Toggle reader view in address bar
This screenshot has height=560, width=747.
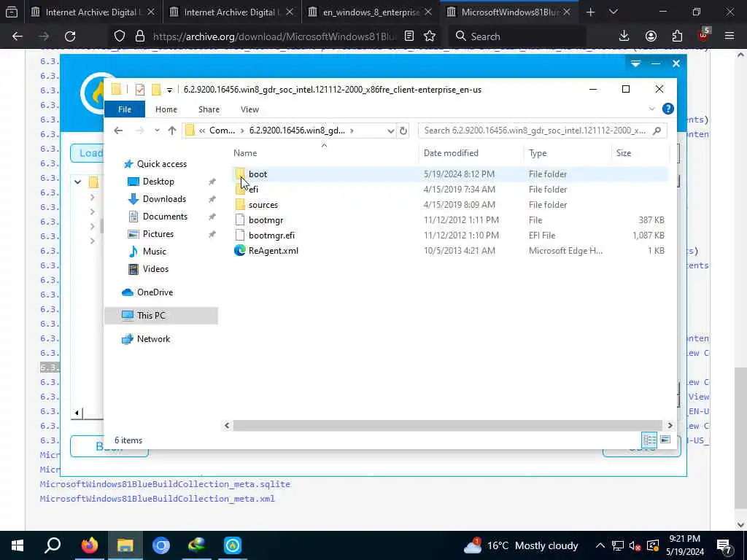click(409, 36)
